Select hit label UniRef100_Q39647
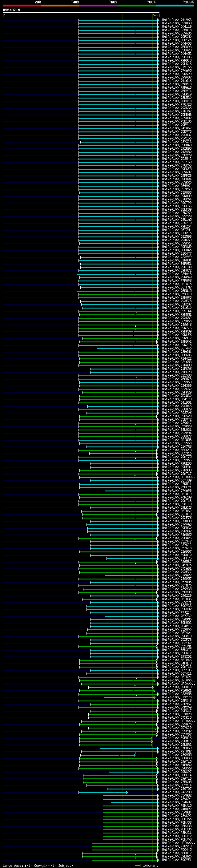This screenshot has height=868, width=197. pyautogui.click(x=177, y=423)
